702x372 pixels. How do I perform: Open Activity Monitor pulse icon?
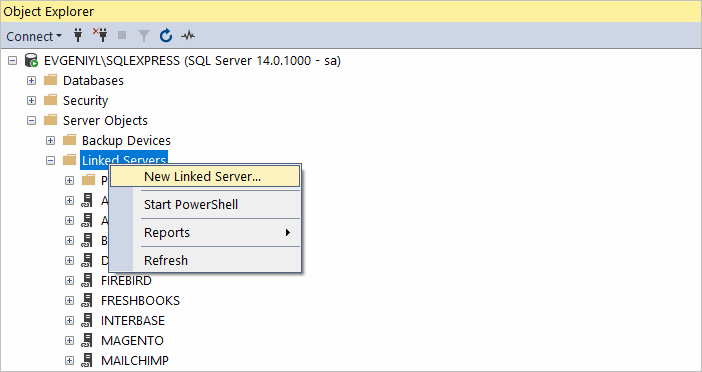[x=188, y=35]
